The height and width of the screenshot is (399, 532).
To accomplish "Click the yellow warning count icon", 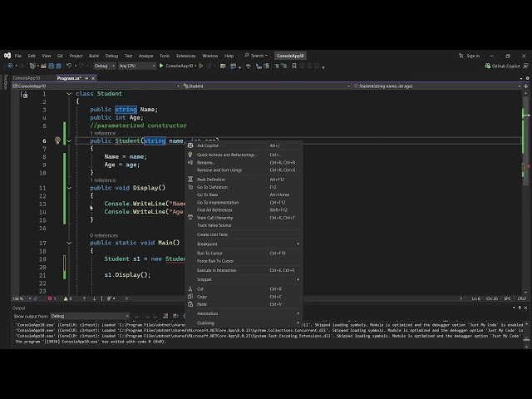I will pos(66,298).
